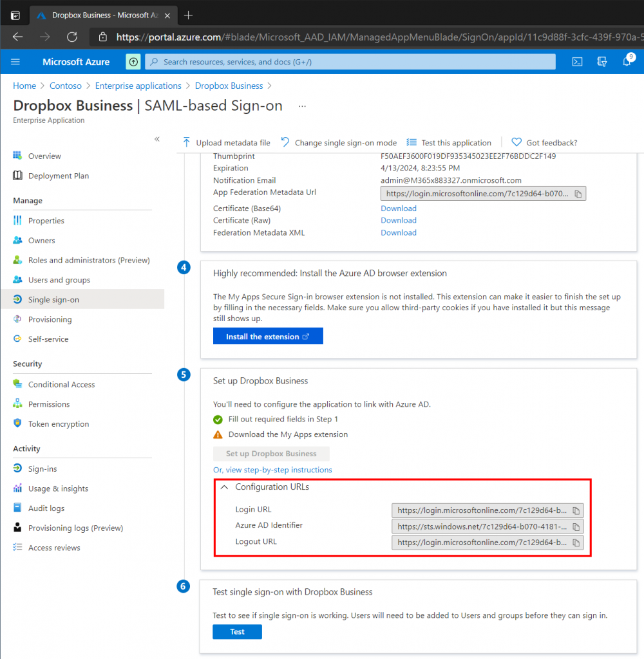
Task: Close the Dropbox Business browser tab
Action: tap(167, 15)
